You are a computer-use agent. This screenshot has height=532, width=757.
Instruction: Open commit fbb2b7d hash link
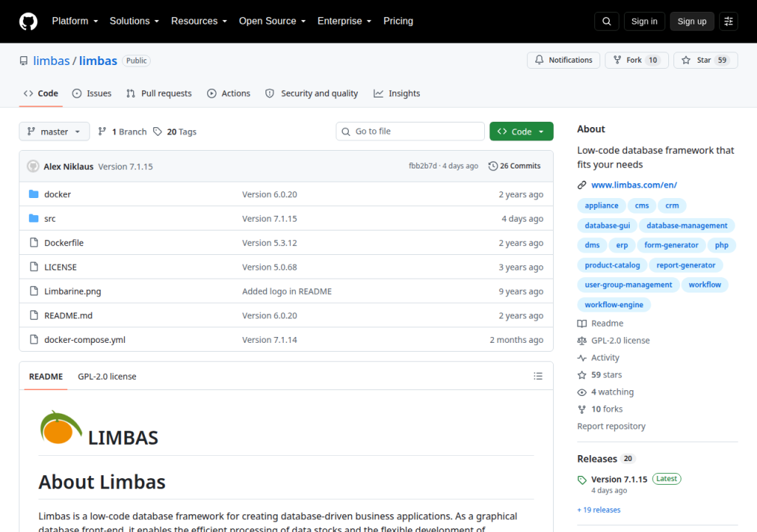(422, 166)
